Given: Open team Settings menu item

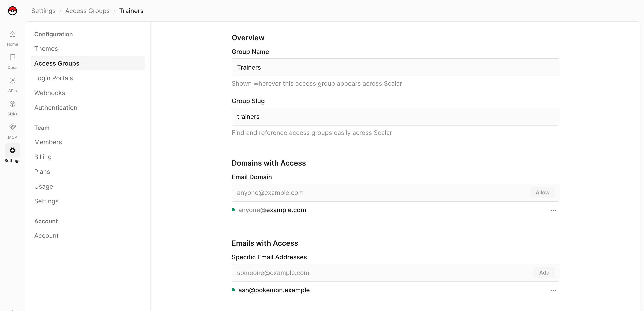Looking at the screenshot, I should coord(87,201).
